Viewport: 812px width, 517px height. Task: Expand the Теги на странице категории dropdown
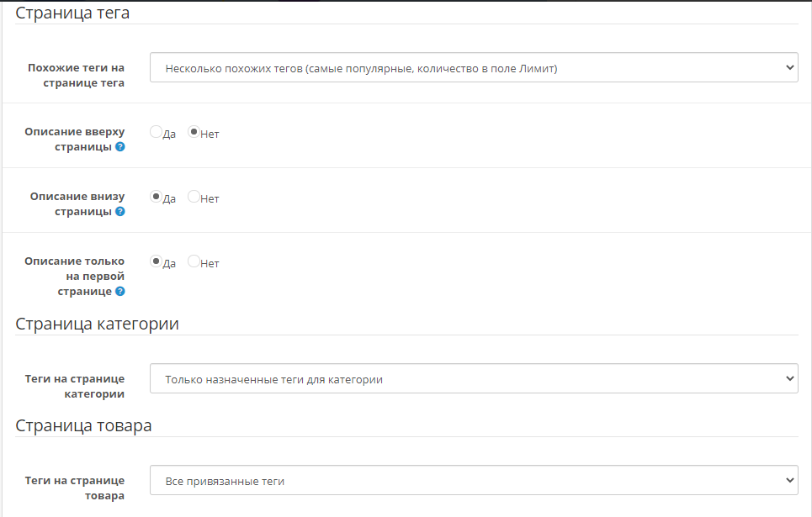point(474,379)
